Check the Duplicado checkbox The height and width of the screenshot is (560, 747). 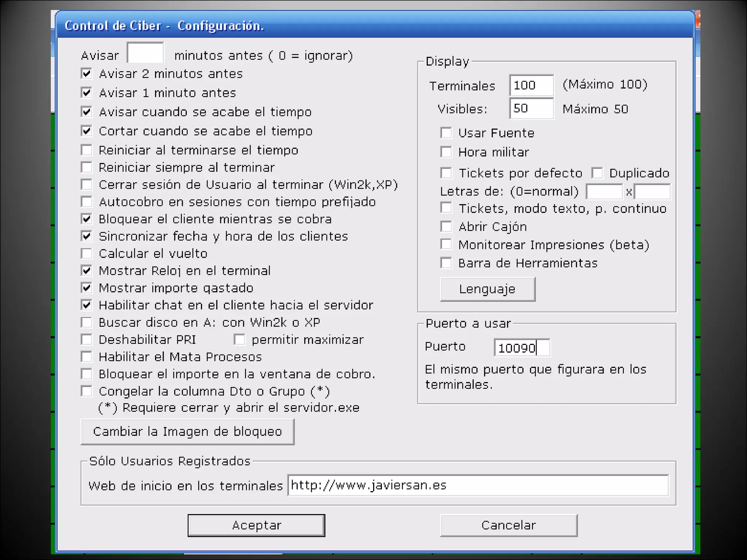tap(597, 173)
